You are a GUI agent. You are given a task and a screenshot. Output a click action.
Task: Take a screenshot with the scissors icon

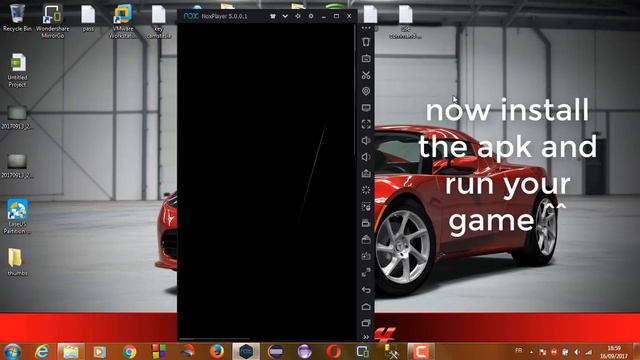pos(366,75)
